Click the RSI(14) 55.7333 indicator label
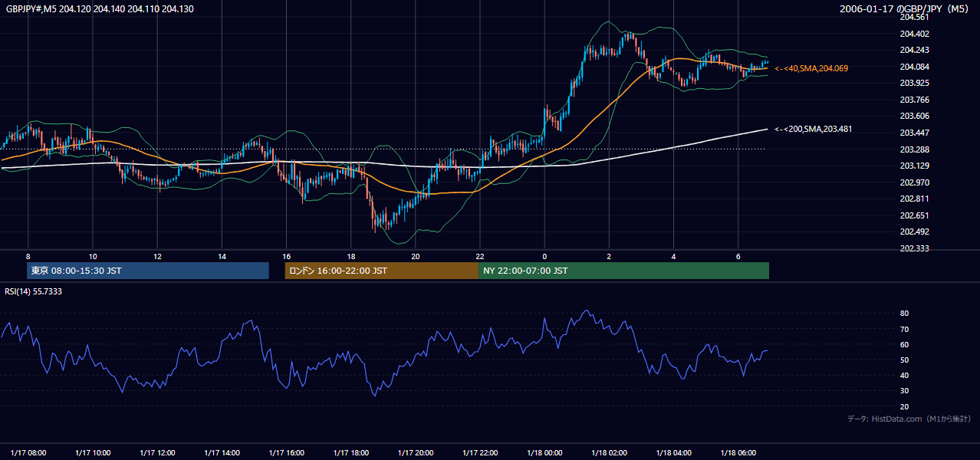The height and width of the screenshot is (460, 980). click(x=32, y=291)
